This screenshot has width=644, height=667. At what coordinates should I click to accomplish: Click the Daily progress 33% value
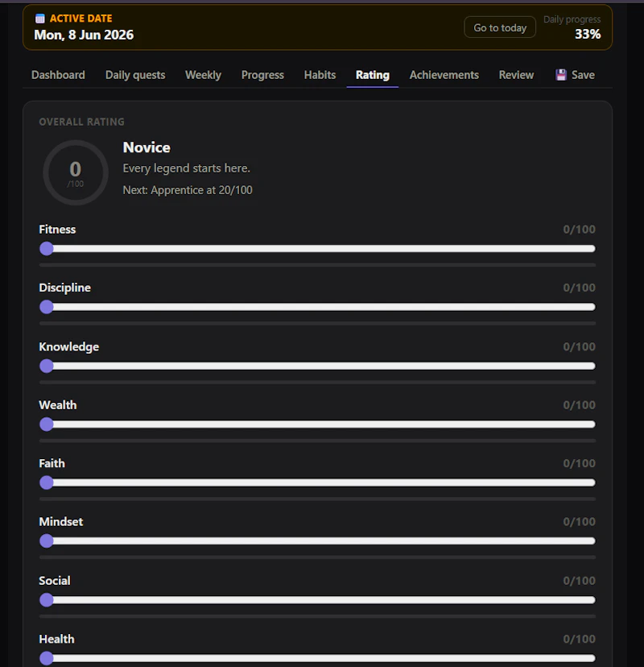(588, 34)
